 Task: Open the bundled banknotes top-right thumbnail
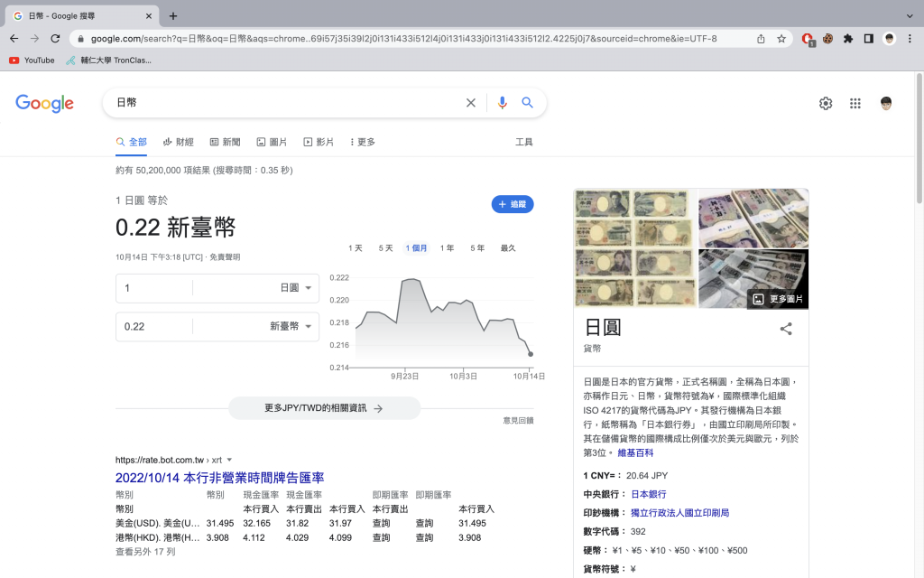(x=753, y=219)
